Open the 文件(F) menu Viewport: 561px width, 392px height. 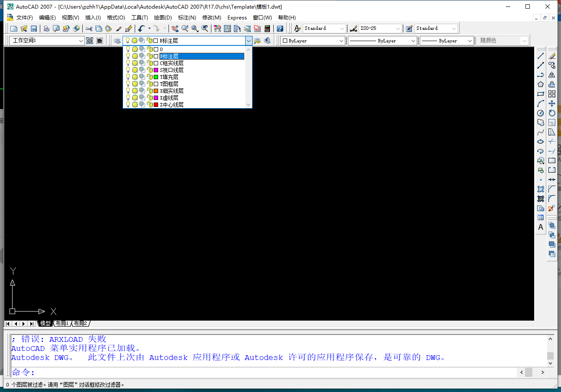coord(25,18)
